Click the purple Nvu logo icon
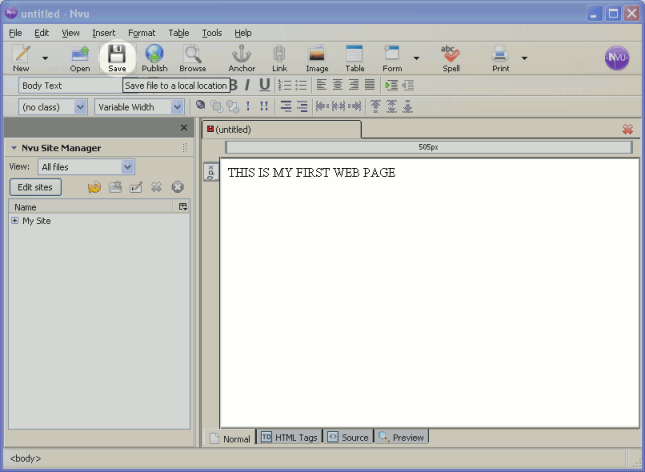Viewport: 645px width, 472px height. 616,58
